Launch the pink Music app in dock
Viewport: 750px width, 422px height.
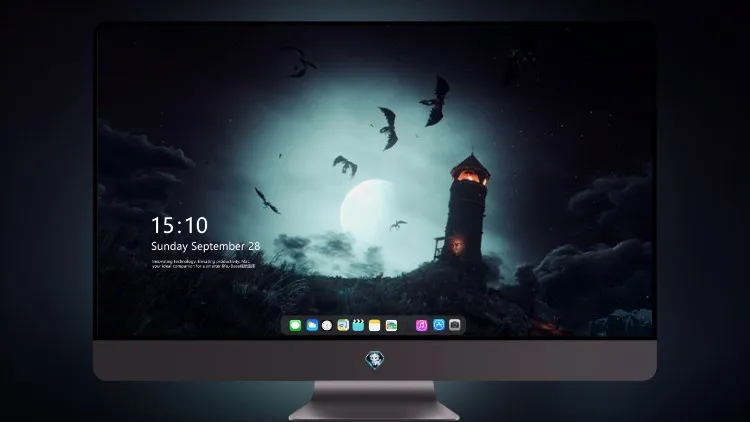tap(421, 325)
